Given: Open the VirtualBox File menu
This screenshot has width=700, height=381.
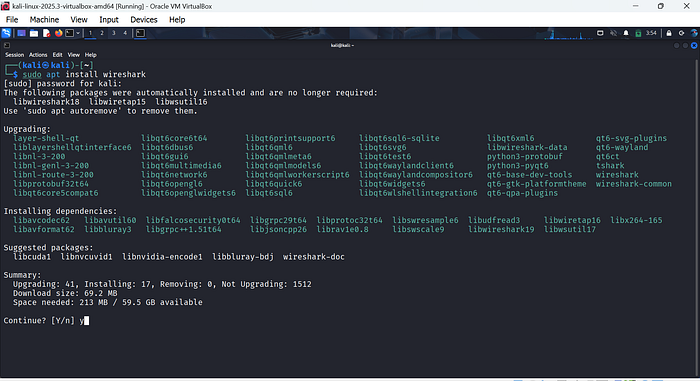Looking at the screenshot, I should click(12, 20).
